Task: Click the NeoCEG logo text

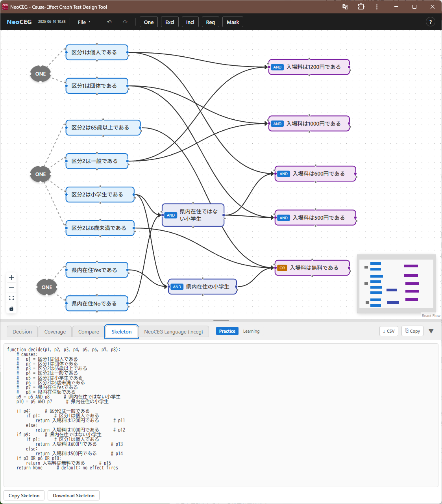Action: (x=19, y=22)
